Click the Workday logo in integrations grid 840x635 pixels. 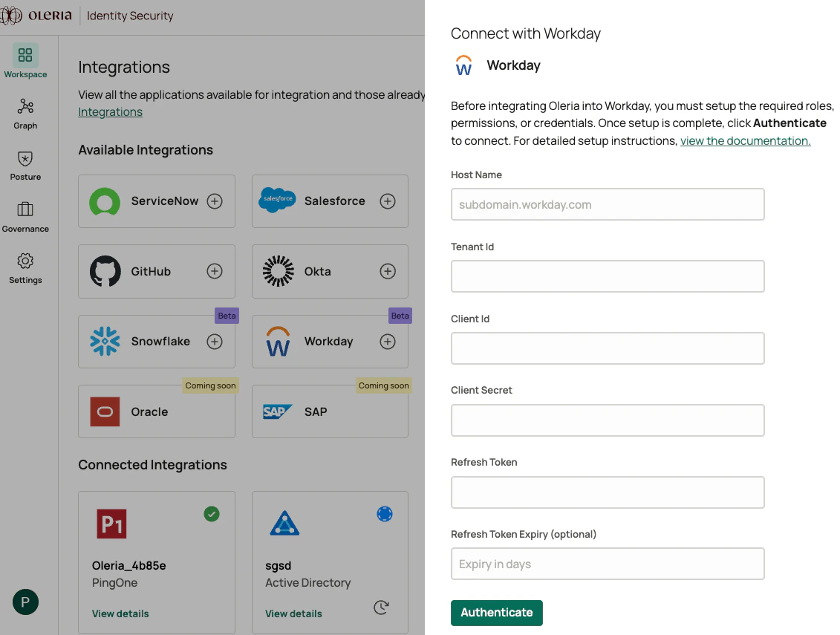[278, 342]
